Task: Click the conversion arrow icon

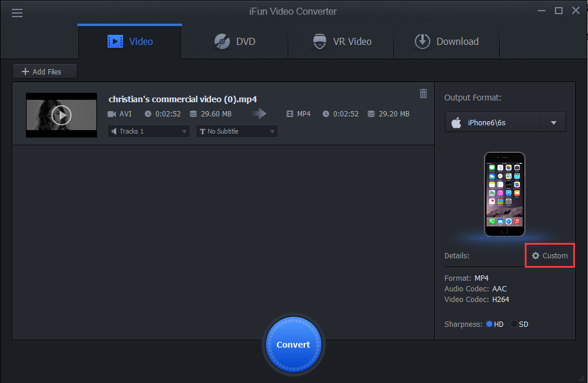Action: coord(259,113)
